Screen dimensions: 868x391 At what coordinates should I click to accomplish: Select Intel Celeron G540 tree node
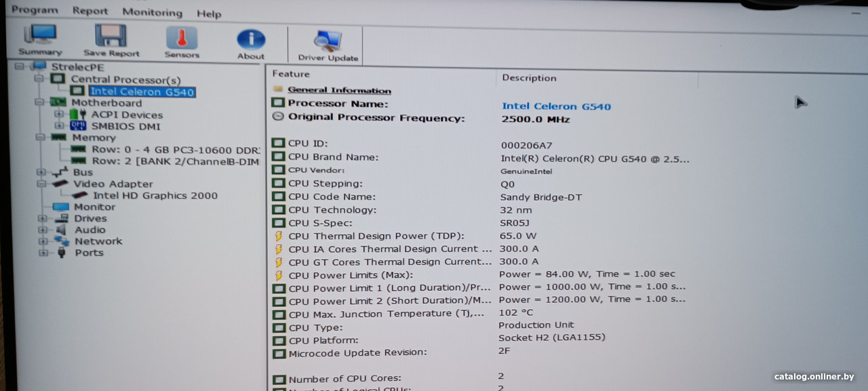point(142,92)
